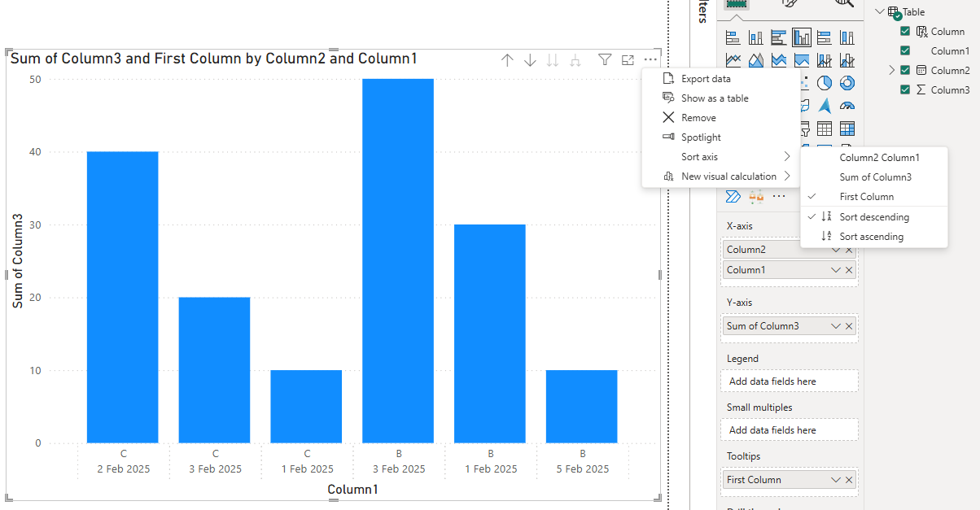Open more visuals ellipsis in Visualizations pane
The height and width of the screenshot is (510, 980).
779,196
